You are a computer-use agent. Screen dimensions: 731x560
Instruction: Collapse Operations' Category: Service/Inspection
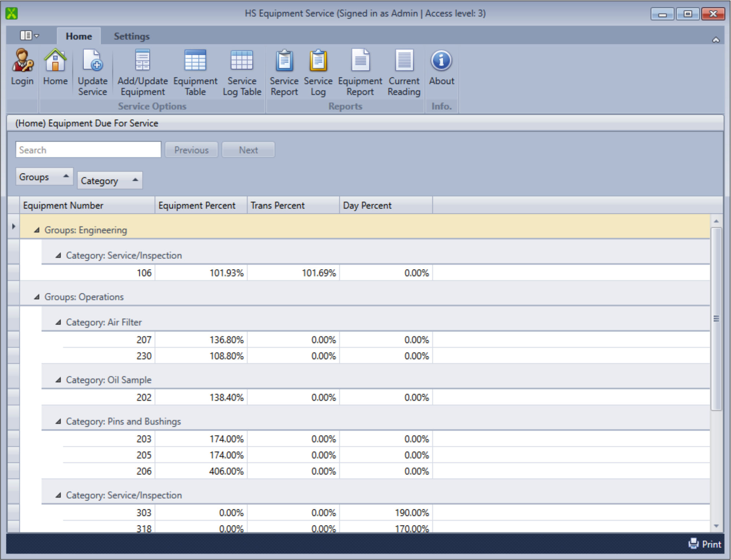58,495
